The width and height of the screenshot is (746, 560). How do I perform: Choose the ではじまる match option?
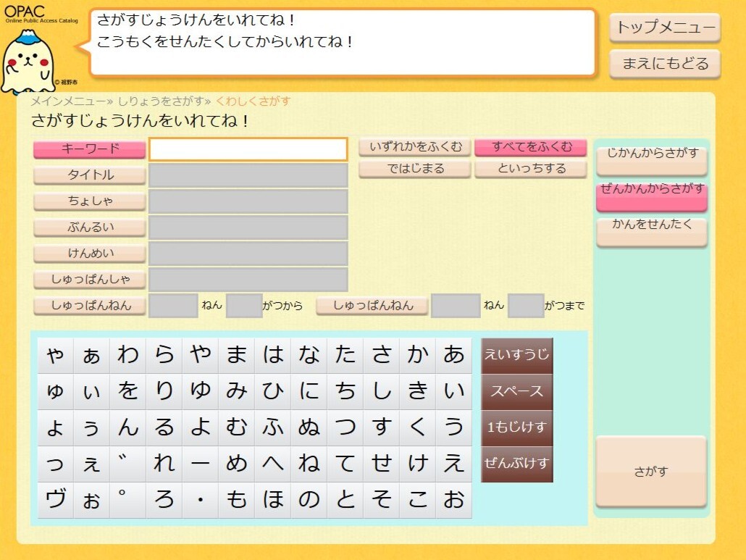tap(415, 169)
